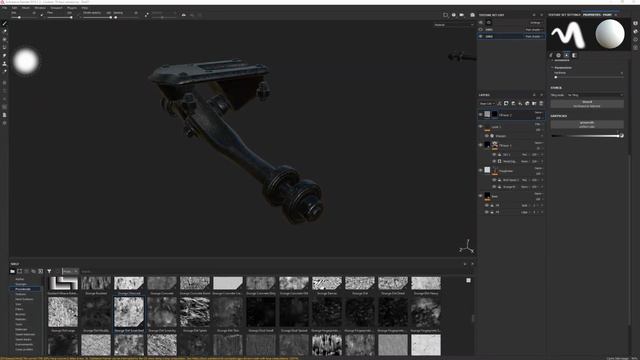
Task: Toggle visibility of the Base layer
Action: tap(480, 196)
